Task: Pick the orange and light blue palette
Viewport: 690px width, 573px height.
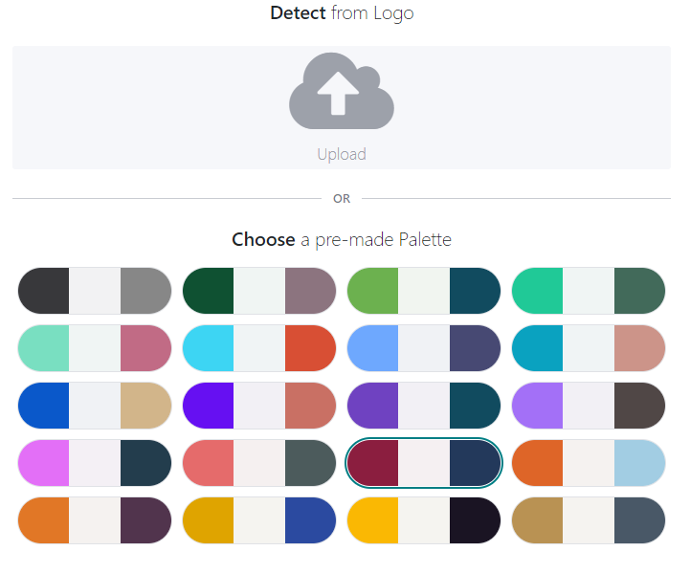Action: click(588, 463)
